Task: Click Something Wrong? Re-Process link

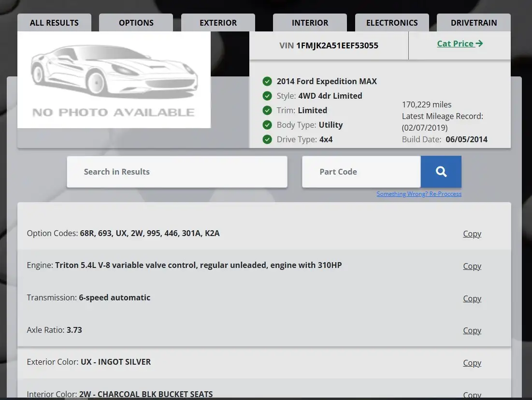Action: tap(419, 194)
